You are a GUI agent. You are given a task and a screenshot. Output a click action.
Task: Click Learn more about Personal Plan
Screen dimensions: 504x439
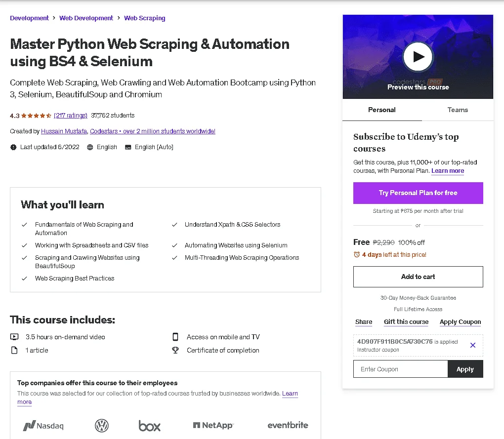[448, 170]
